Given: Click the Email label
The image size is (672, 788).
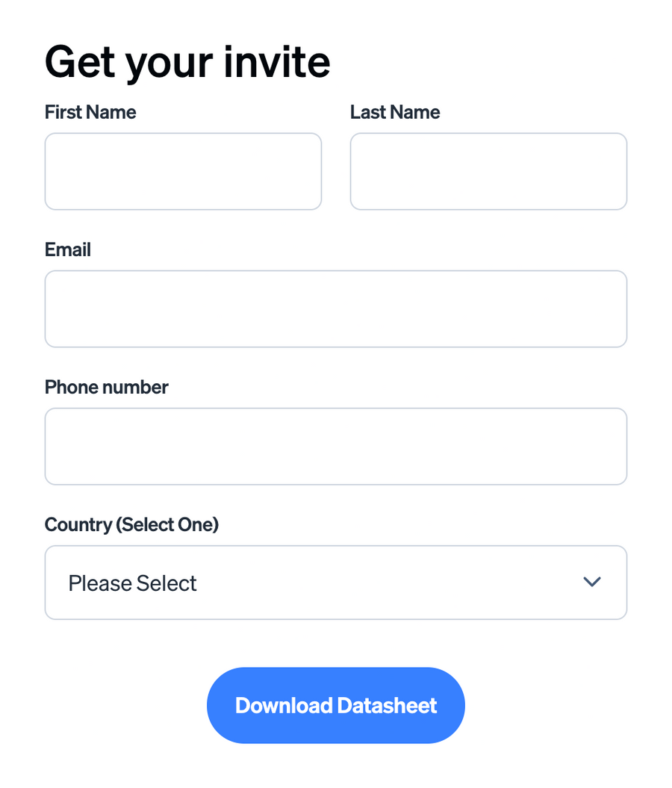Looking at the screenshot, I should [67, 249].
